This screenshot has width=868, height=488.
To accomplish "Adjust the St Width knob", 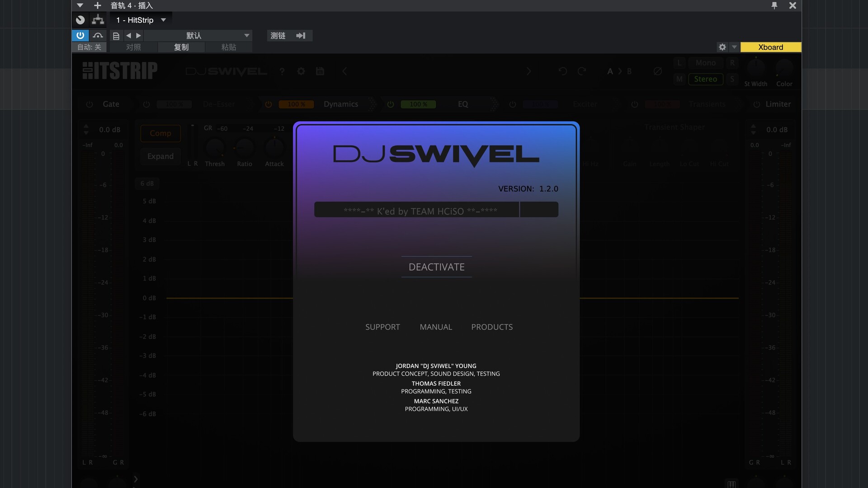I will point(756,68).
